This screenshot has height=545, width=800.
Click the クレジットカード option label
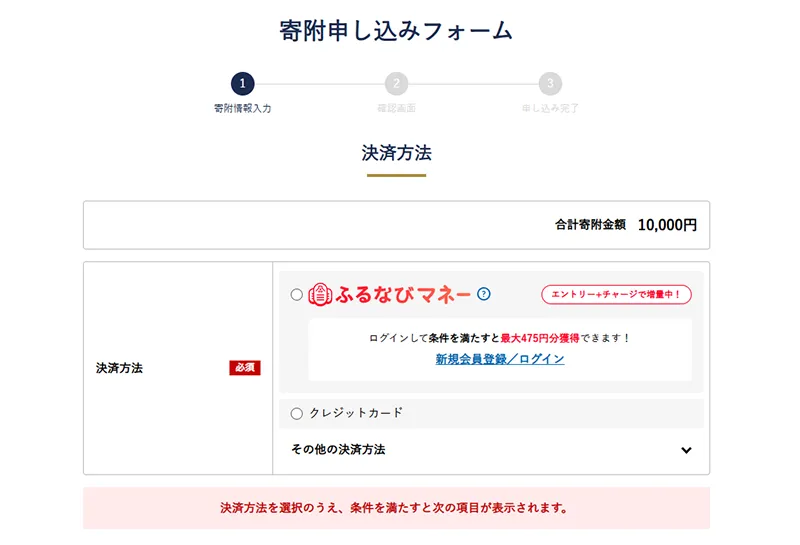356,413
